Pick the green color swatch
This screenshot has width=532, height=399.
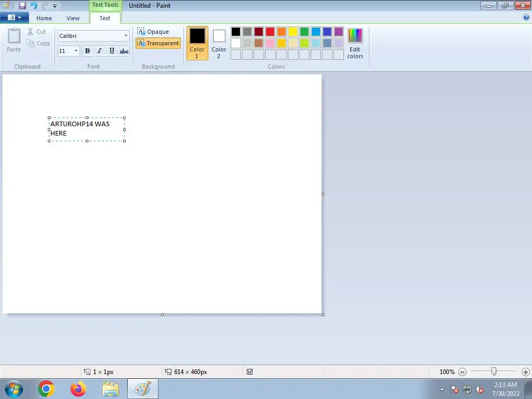(x=304, y=32)
